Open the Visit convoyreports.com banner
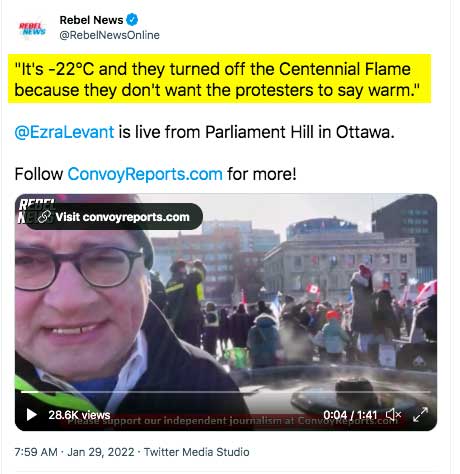460x474 pixels. tap(113, 217)
